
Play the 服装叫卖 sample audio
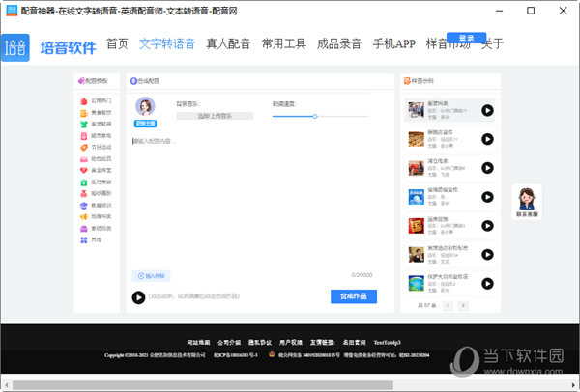pyautogui.click(x=487, y=110)
